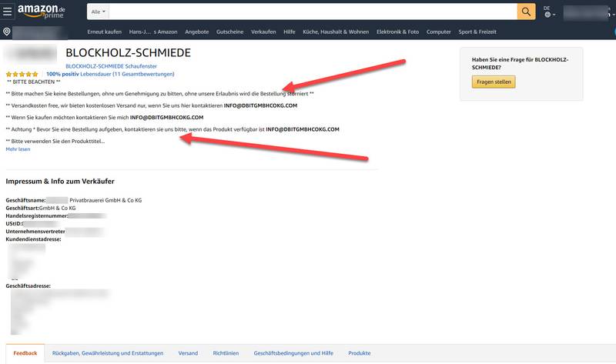Click the '** BITTE BEACHTEN **' text line
616x364 pixels.
click(34, 82)
